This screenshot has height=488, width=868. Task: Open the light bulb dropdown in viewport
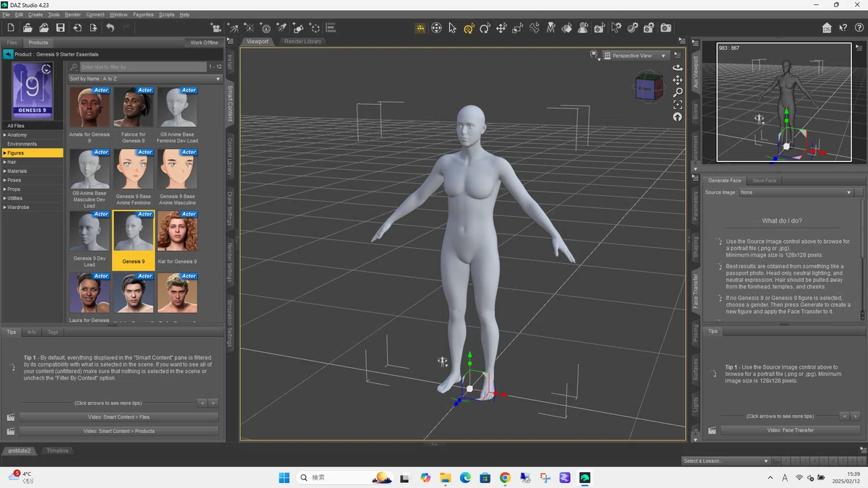pyautogui.click(x=594, y=55)
